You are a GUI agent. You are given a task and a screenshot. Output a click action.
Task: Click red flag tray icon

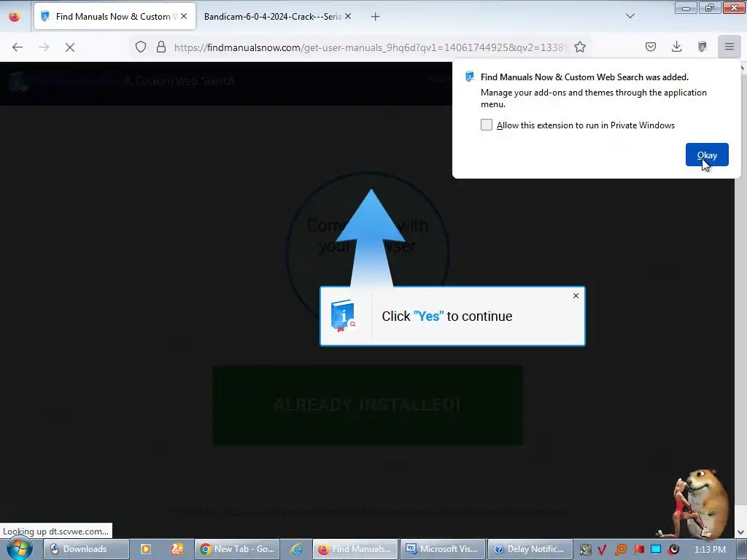tap(638, 550)
